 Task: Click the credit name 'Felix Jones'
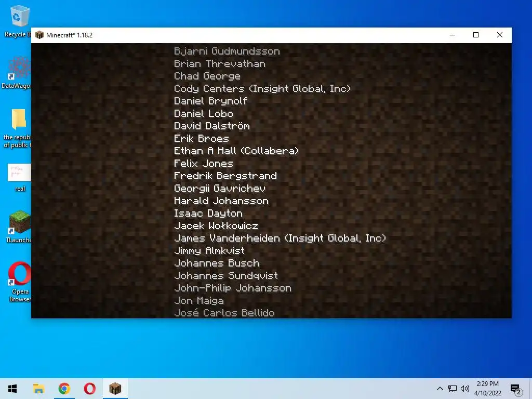tap(204, 164)
